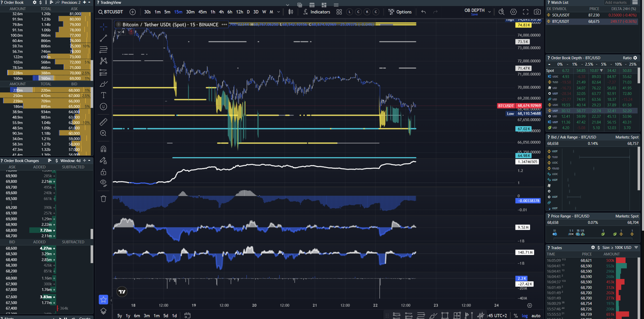Open the Markets: Spot selector for Bid/Ask Range
The width and height of the screenshot is (644, 319).
(627, 137)
